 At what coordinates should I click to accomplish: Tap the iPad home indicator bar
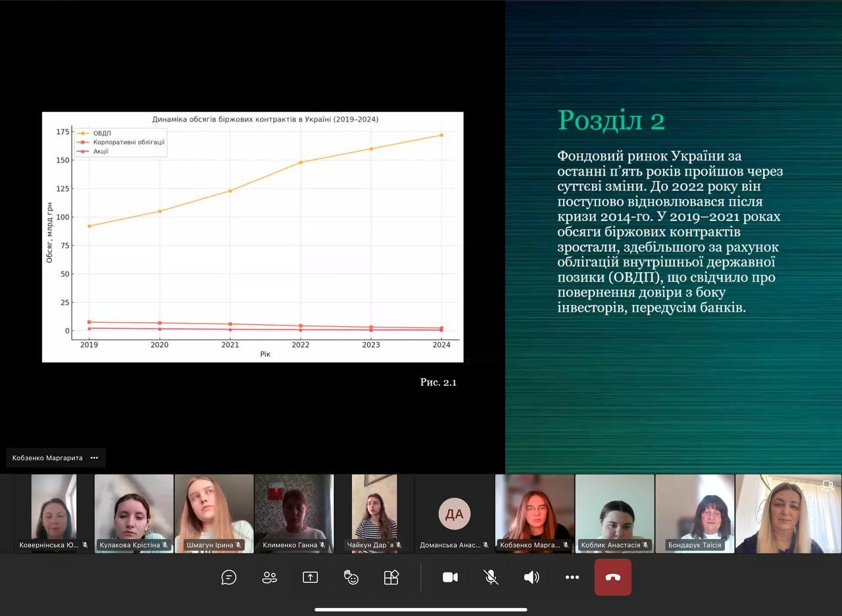(421, 609)
